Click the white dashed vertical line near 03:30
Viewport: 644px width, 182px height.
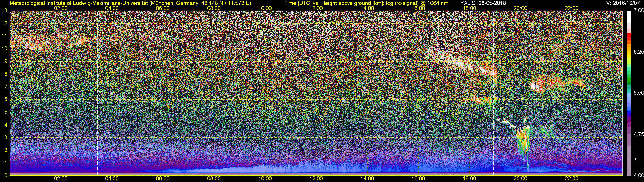pos(97,93)
